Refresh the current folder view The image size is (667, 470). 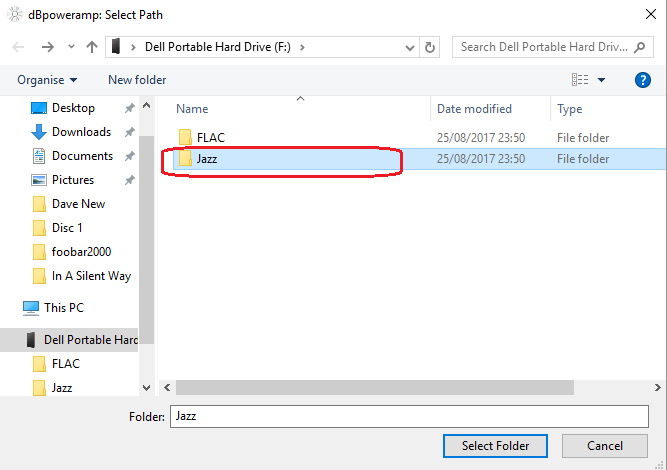click(x=430, y=47)
